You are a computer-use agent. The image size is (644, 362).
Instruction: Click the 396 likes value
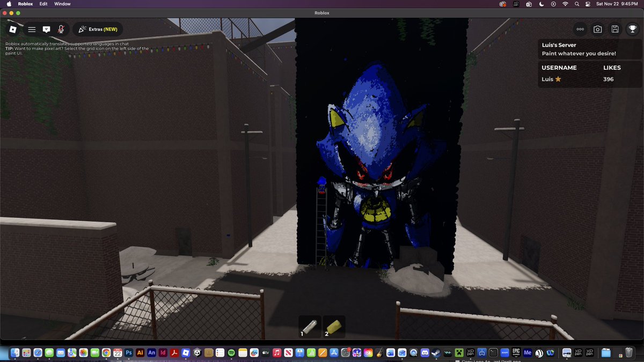click(x=608, y=79)
